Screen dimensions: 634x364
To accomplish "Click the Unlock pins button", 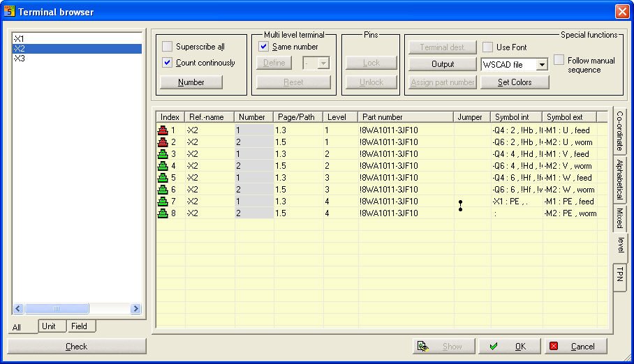I will (371, 82).
